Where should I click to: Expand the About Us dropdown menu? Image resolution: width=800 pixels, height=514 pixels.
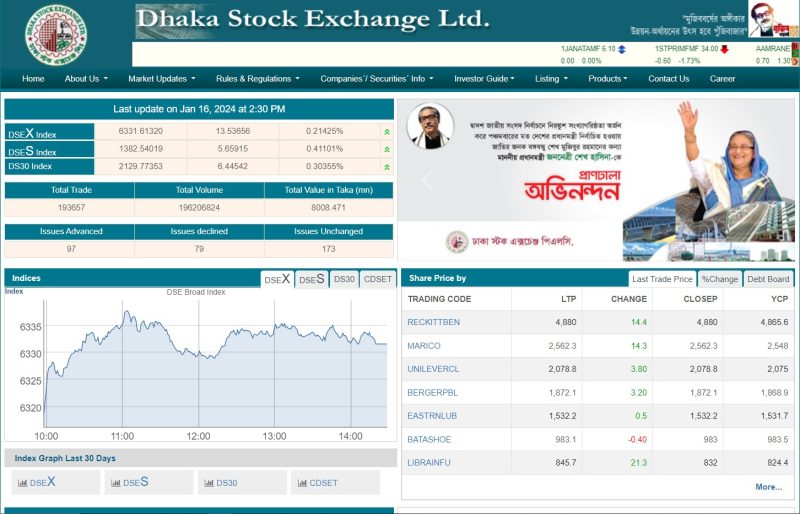click(x=86, y=79)
